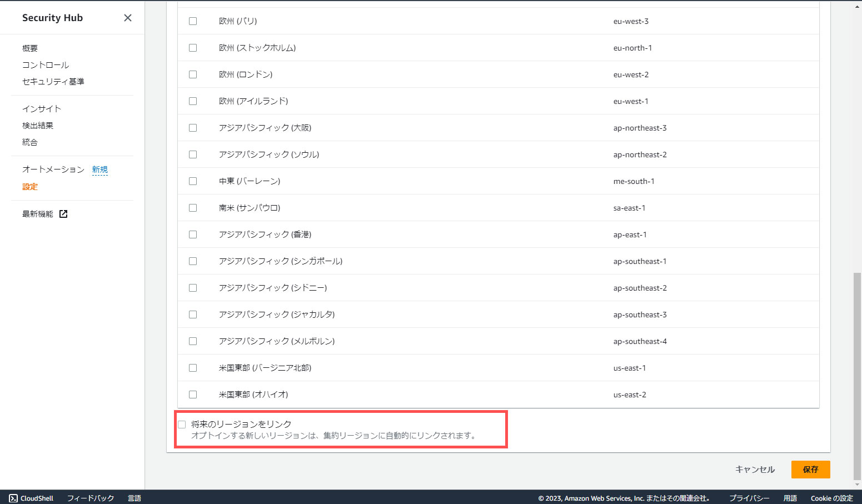862x504 pixels.
Task: Open the 最新機能 link
Action: pos(38,214)
